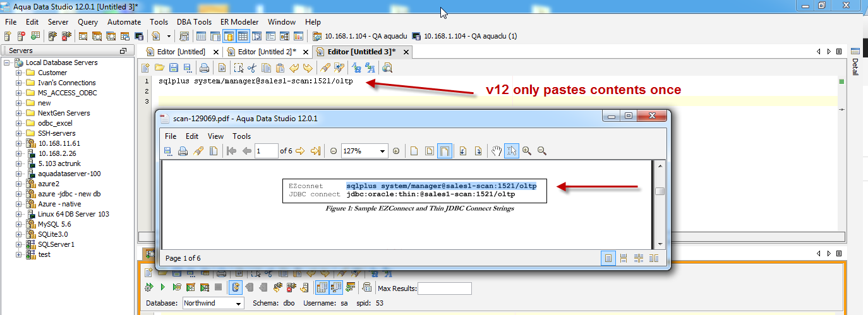Click zoom out minus button beside 127%
Image resolution: width=868 pixels, height=315 pixels.
pos(333,151)
